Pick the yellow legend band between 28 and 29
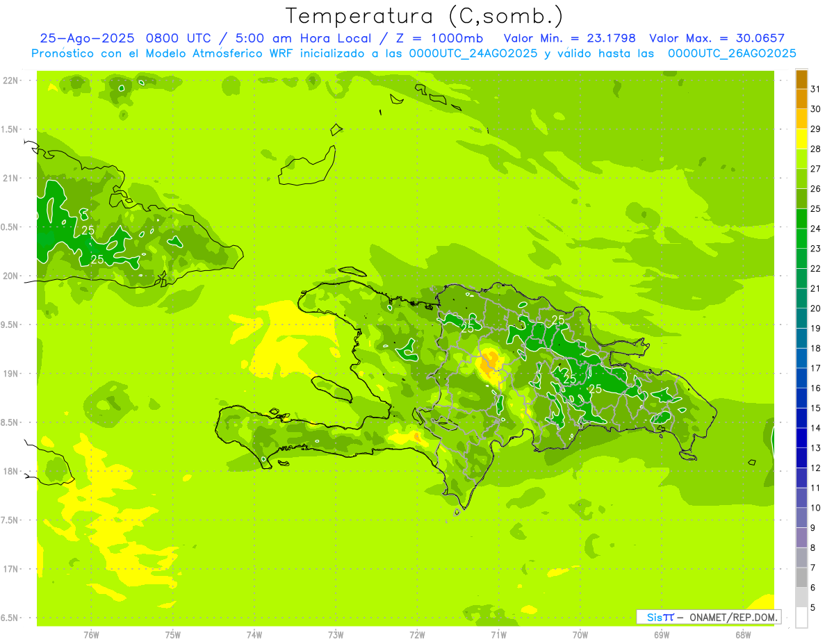 tap(801, 139)
